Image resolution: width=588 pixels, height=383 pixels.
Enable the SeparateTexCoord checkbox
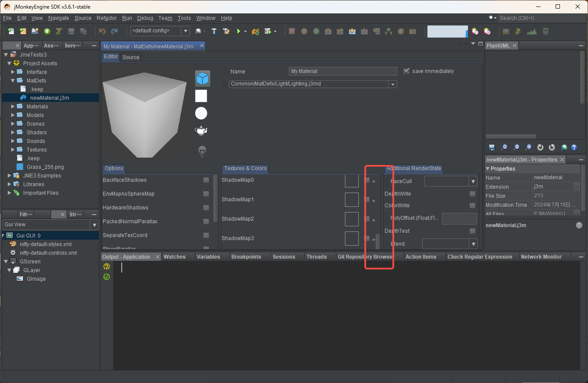tap(206, 235)
